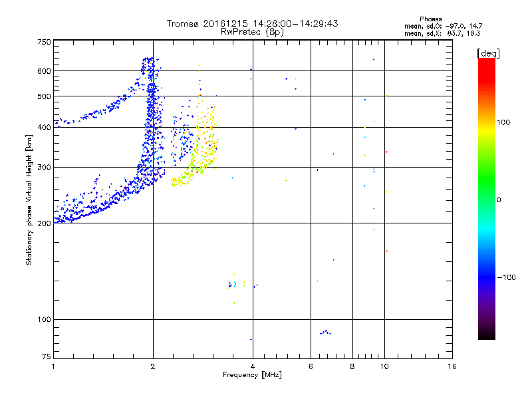Click the 'Phases' header label

point(430,19)
